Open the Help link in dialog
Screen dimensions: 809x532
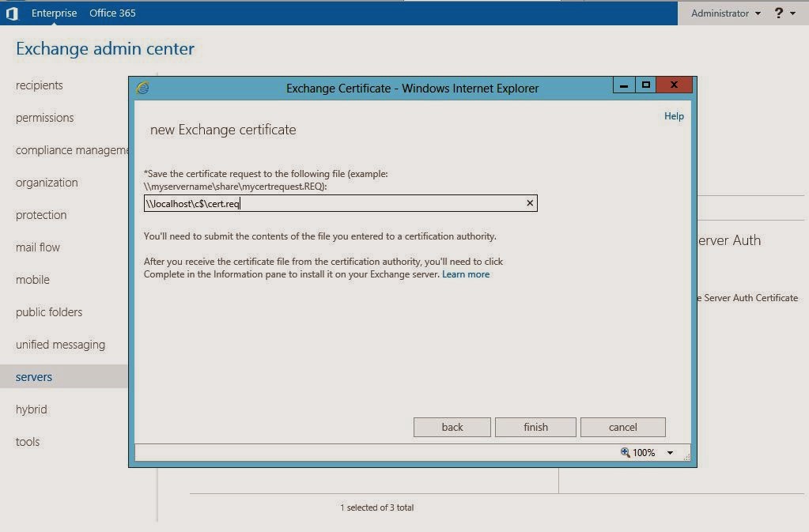674,116
